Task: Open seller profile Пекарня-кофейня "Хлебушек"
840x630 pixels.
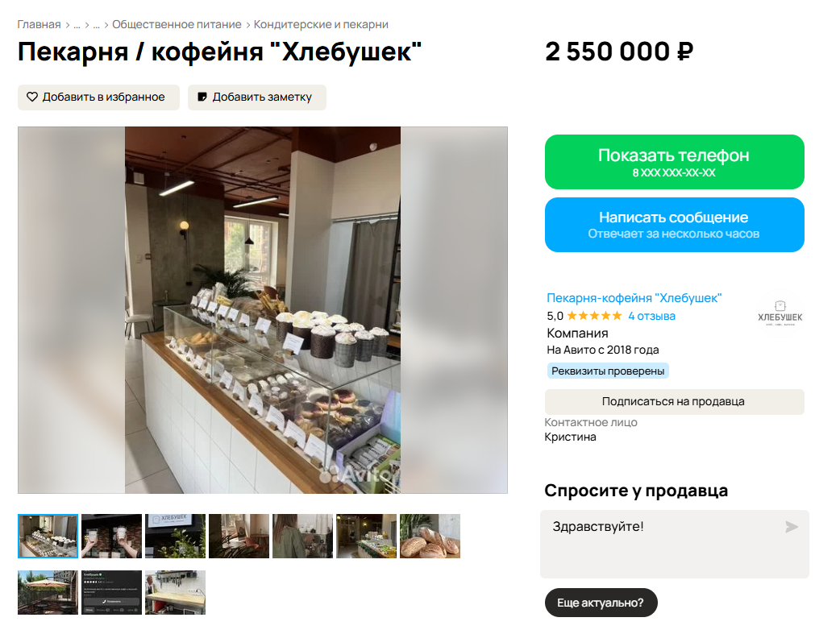Action: tap(634, 298)
